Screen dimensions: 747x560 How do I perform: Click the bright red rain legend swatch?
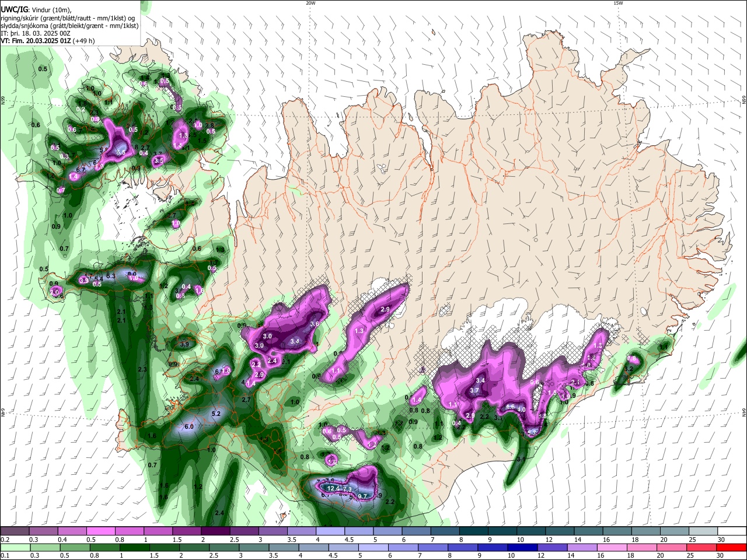[x=731, y=547]
